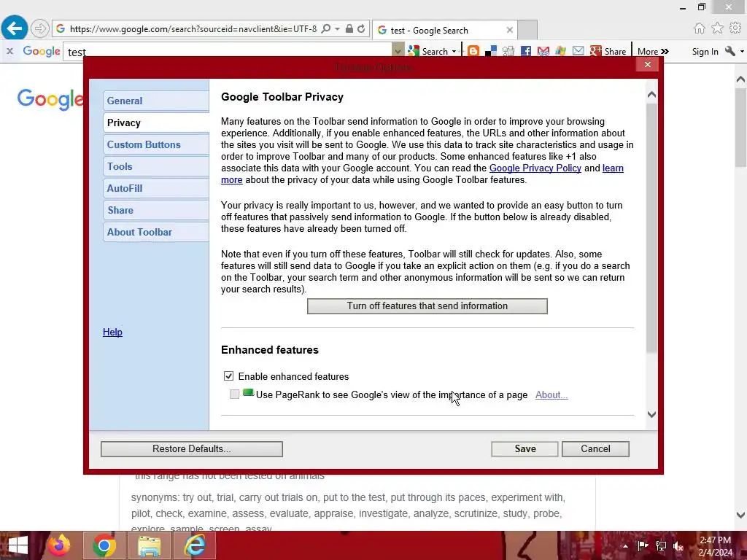Open Internet Explorer from the taskbar
This screenshot has height=560, width=747.
[x=195, y=545]
